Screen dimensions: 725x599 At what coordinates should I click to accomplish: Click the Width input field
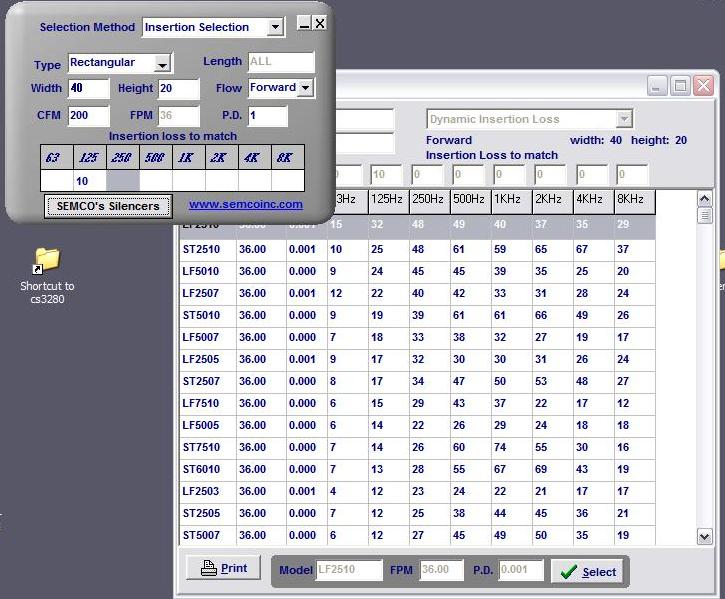pos(88,89)
